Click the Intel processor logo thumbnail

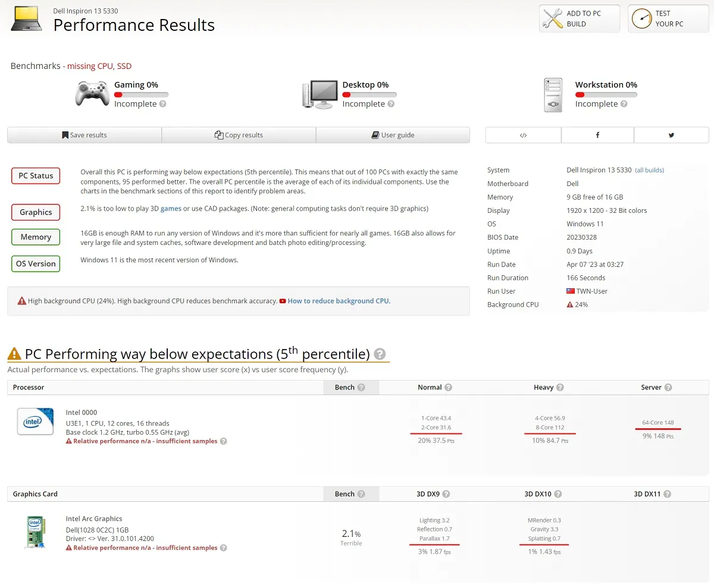(x=35, y=422)
